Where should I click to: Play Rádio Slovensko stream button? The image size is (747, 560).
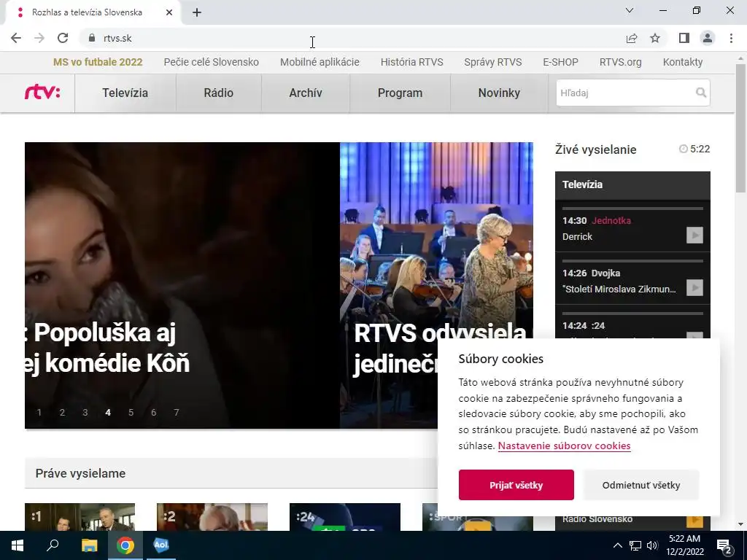click(x=694, y=519)
